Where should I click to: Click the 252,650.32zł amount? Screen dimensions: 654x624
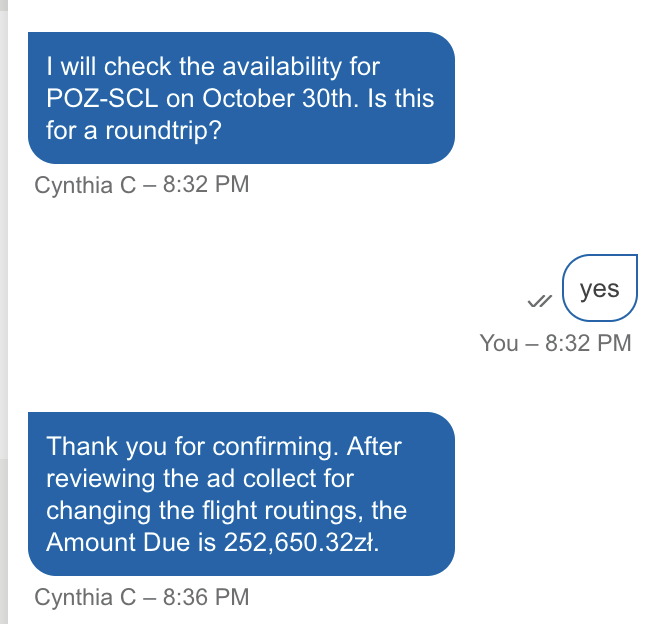click(301, 542)
